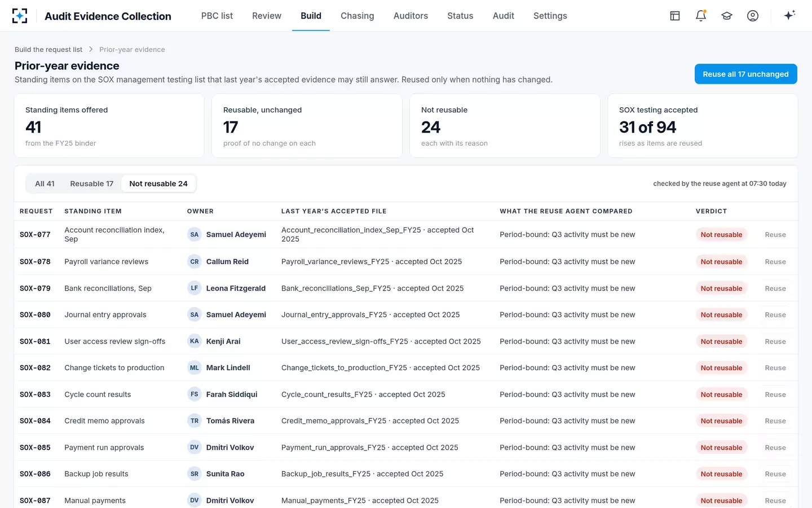Click Tomás Rivera's TR avatar
The height and width of the screenshot is (508, 812).
coord(195,421)
